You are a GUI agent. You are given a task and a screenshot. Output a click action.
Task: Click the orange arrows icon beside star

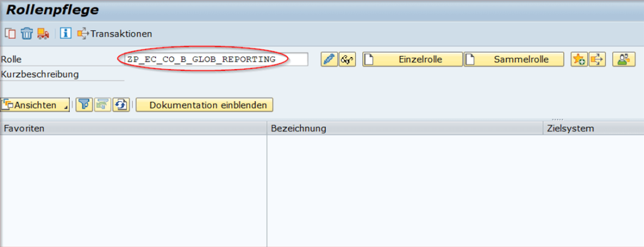(x=597, y=59)
